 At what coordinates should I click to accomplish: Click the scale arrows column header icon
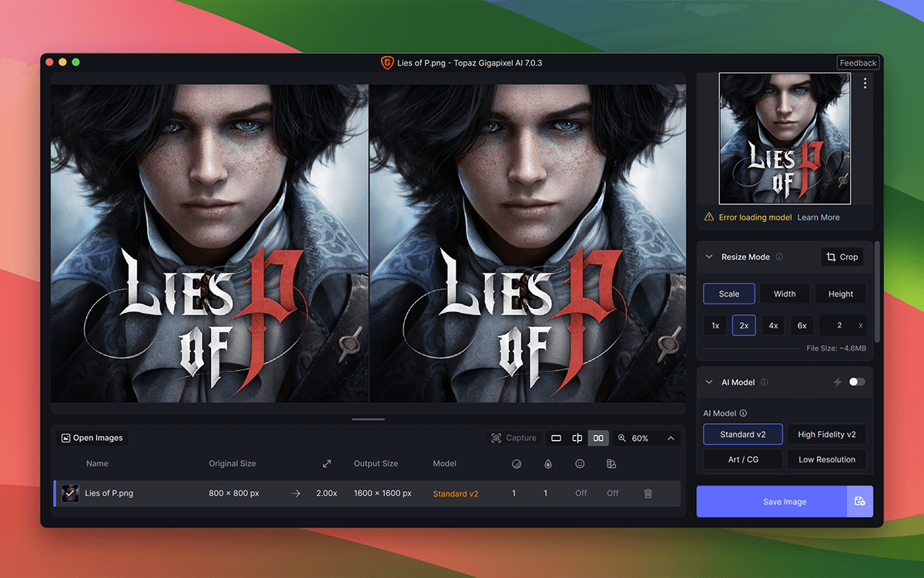[326, 464]
